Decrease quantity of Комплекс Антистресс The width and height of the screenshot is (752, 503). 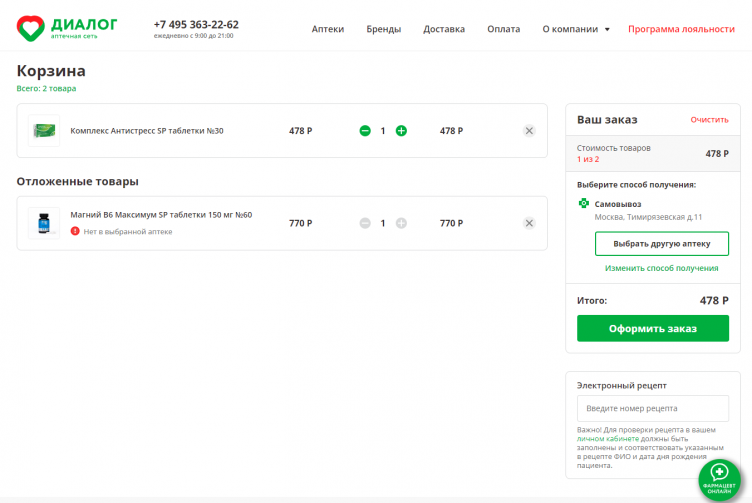pos(365,131)
